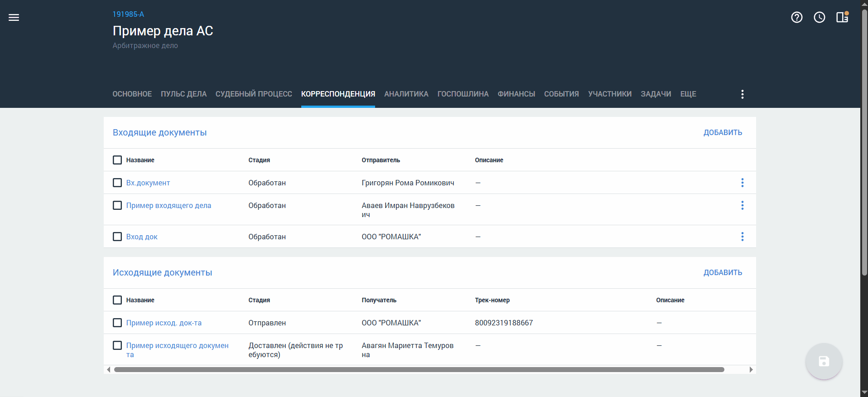This screenshot has width=868, height=397.
Task: Click horizontal scrollbar left arrow
Action: click(108, 370)
